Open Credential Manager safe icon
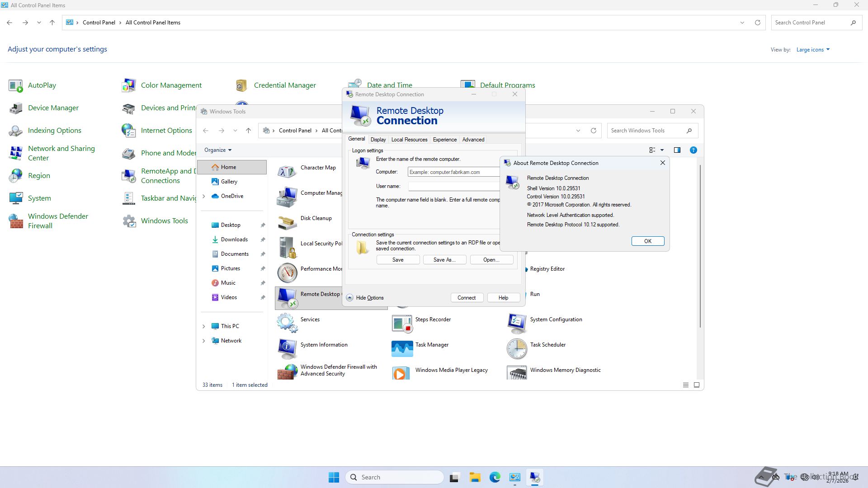The width and height of the screenshot is (868, 488). pyautogui.click(x=241, y=85)
